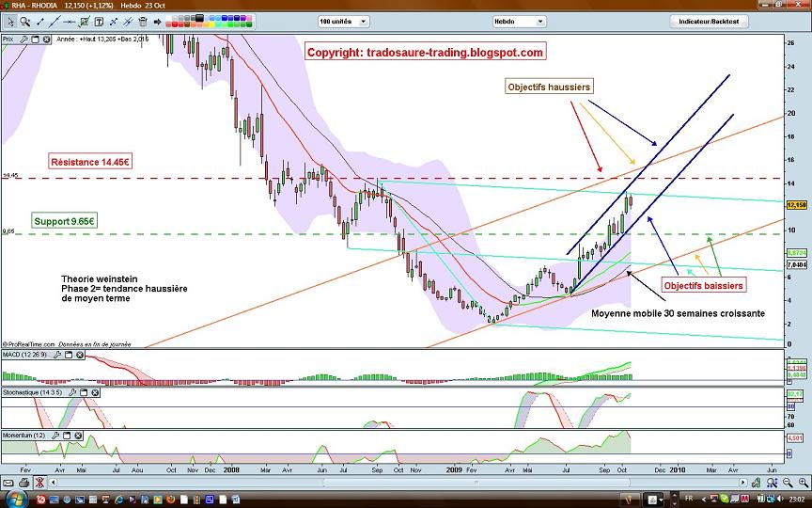
Task: Expand the Hebdo timeframe dropdown
Action: (x=520, y=22)
